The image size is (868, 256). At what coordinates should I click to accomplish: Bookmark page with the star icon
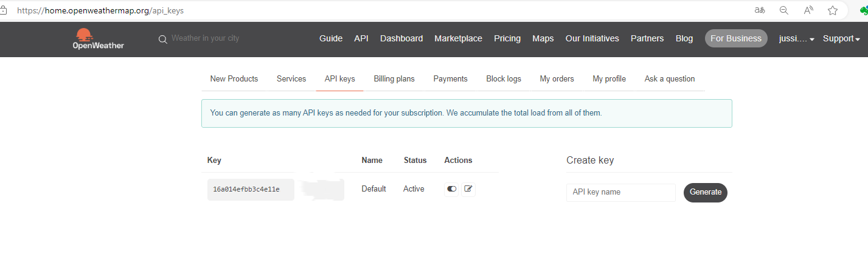pos(833,10)
